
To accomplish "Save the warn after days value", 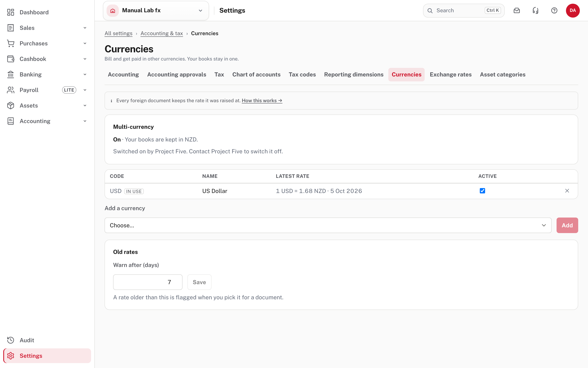I will point(199,282).
